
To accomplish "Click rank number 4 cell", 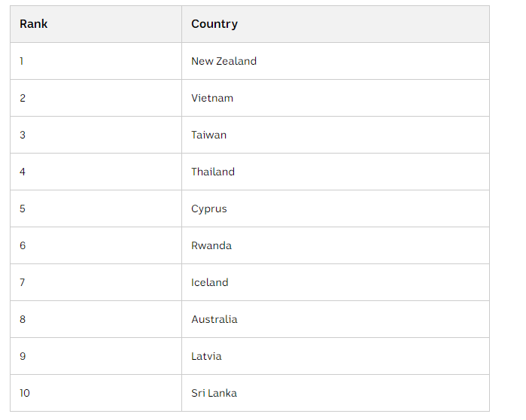I will (x=96, y=172).
